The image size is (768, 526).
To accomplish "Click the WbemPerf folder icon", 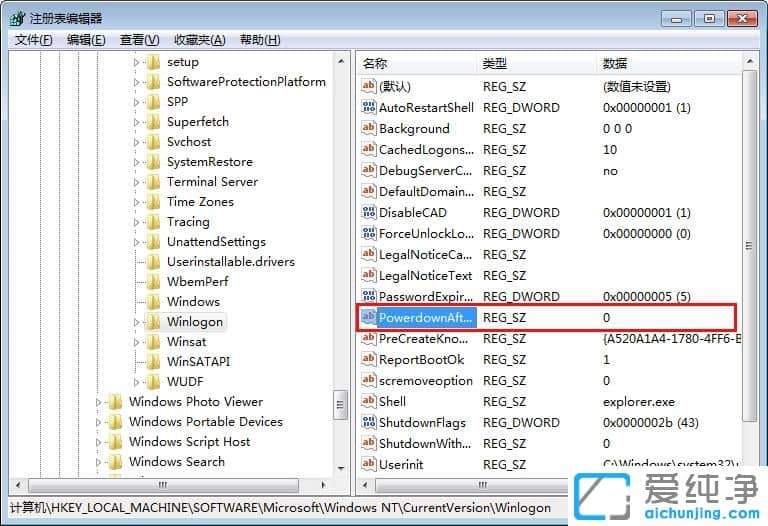I will click(x=153, y=282).
